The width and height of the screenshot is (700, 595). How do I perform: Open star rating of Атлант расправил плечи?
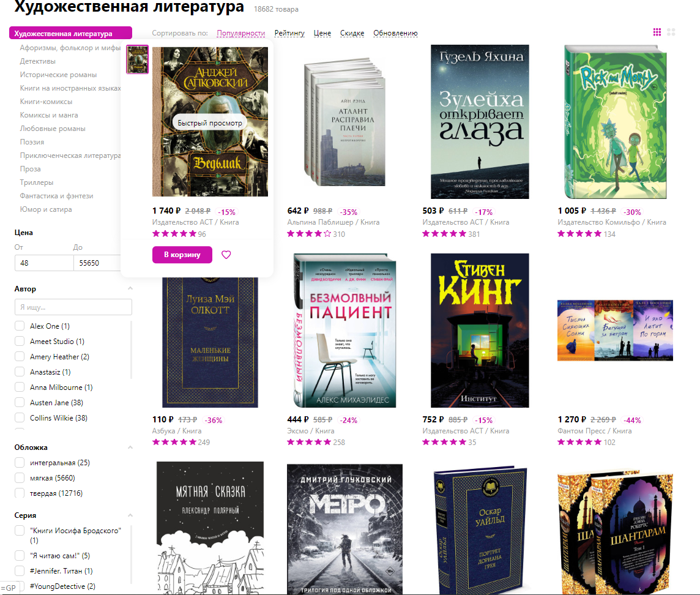(x=309, y=234)
